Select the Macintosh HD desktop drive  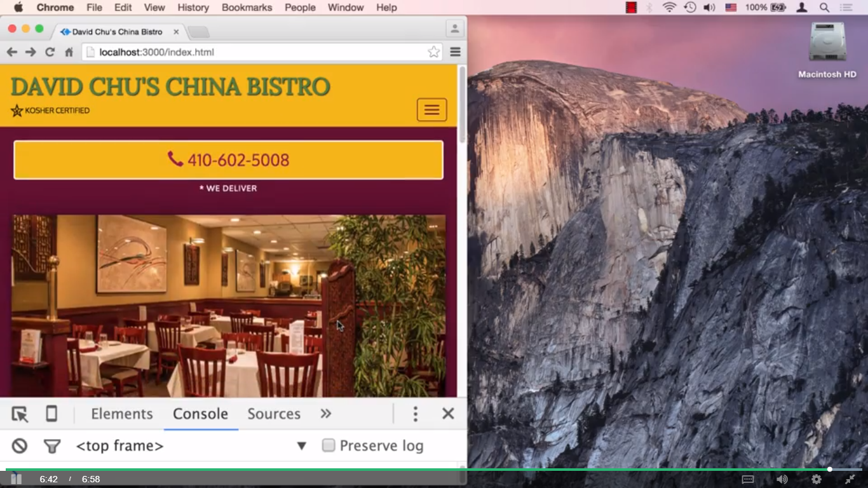click(x=827, y=50)
